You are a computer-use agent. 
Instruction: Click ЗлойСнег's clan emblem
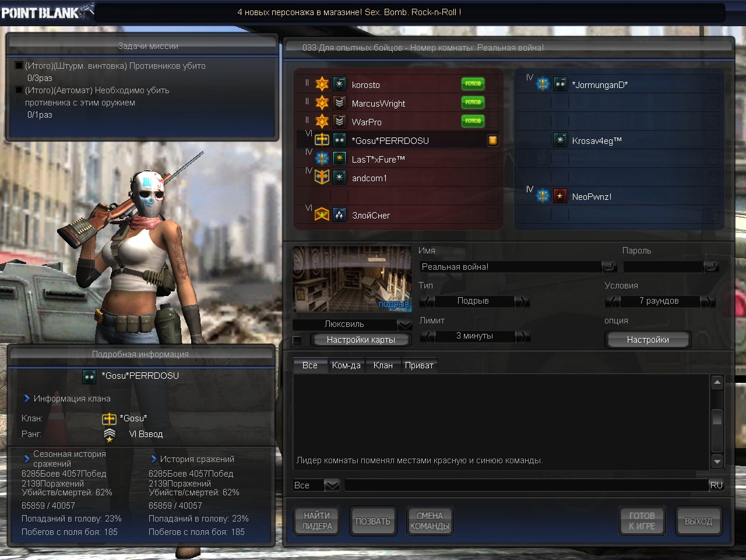pyautogui.click(x=322, y=214)
